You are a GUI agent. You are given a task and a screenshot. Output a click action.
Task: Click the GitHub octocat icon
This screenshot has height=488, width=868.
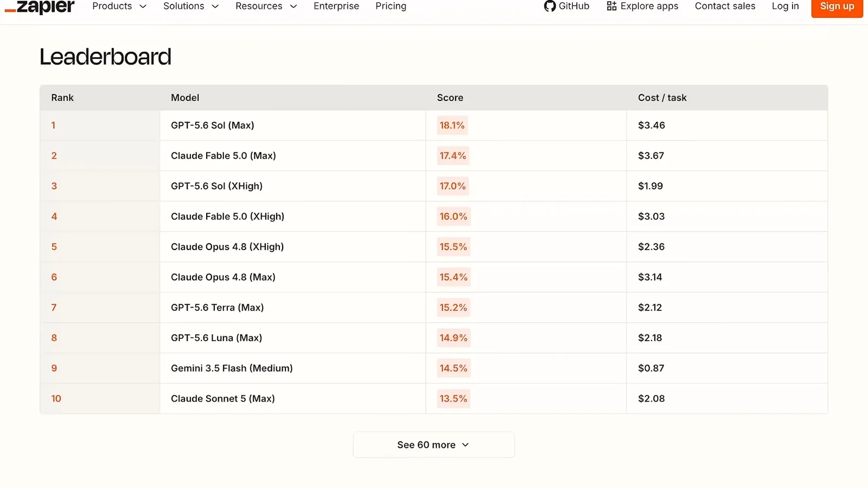pyautogui.click(x=550, y=6)
